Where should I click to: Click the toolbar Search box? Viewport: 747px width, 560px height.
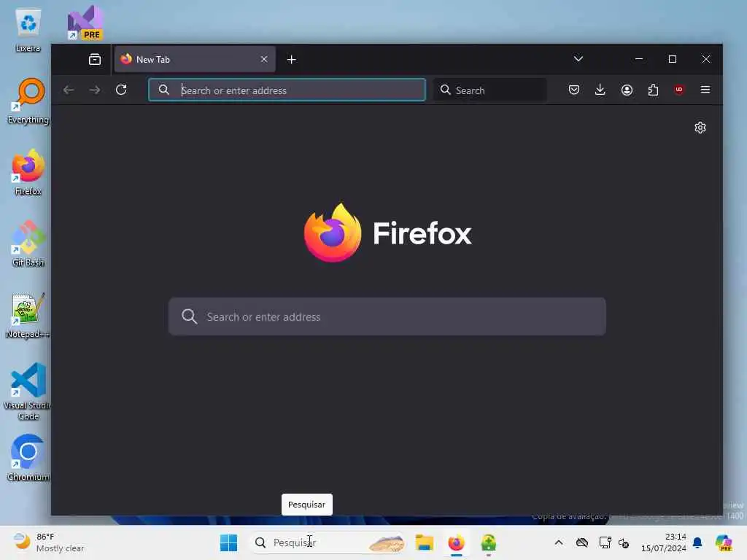pos(489,90)
